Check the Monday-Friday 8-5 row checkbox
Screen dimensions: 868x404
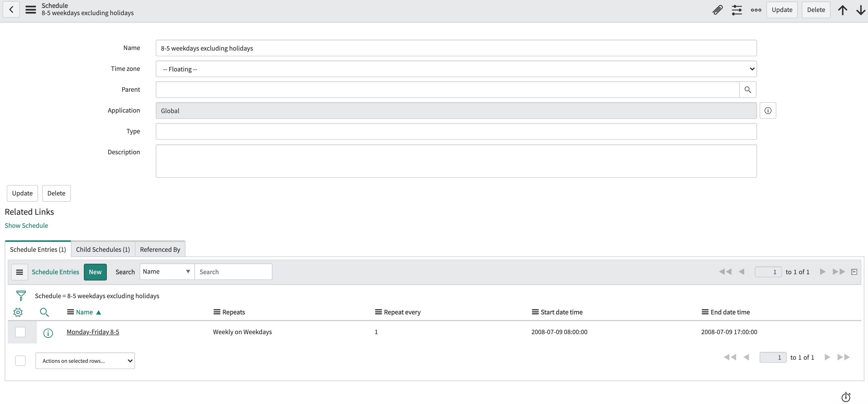click(x=20, y=332)
